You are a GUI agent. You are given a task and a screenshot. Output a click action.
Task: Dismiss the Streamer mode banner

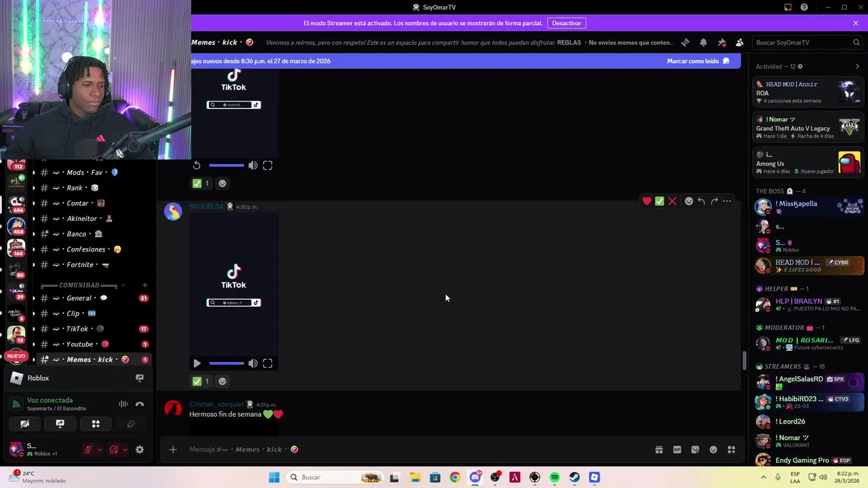coord(856,23)
